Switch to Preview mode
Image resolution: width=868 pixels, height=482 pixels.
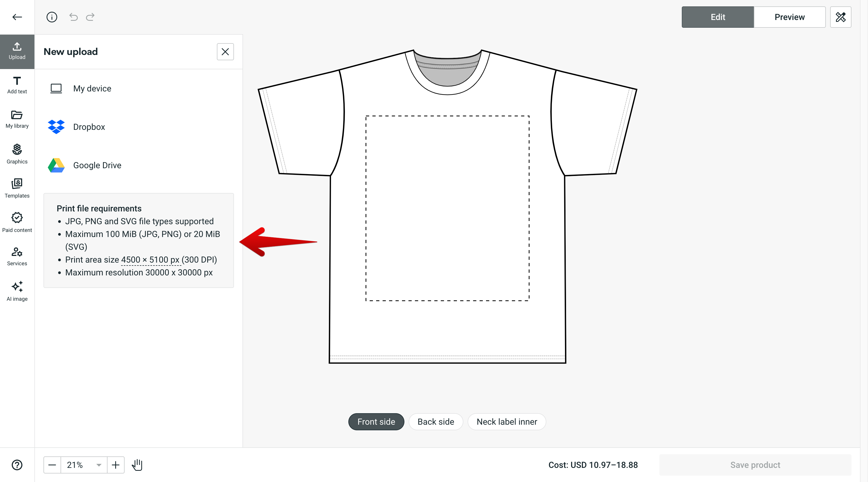pyautogui.click(x=789, y=17)
